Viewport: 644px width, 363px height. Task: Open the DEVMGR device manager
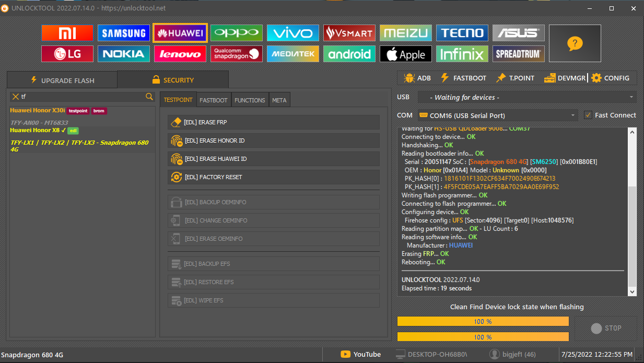(x=565, y=78)
